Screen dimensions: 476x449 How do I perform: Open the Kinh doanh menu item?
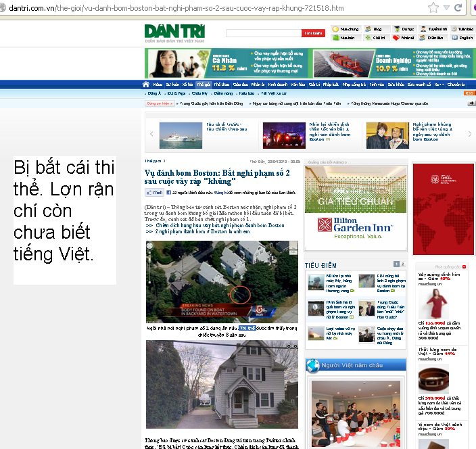(x=277, y=85)
